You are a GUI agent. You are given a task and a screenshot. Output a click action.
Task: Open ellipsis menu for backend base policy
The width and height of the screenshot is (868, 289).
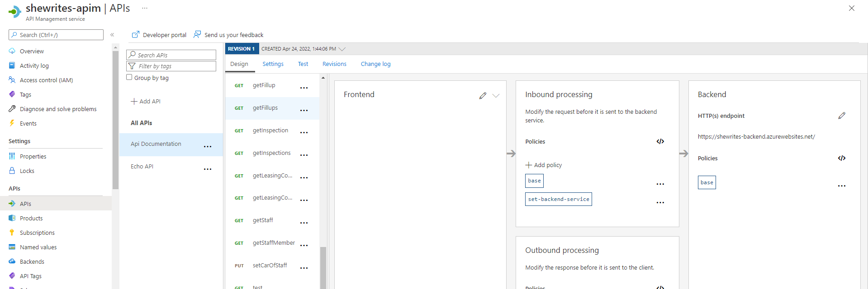pos(842,186)
